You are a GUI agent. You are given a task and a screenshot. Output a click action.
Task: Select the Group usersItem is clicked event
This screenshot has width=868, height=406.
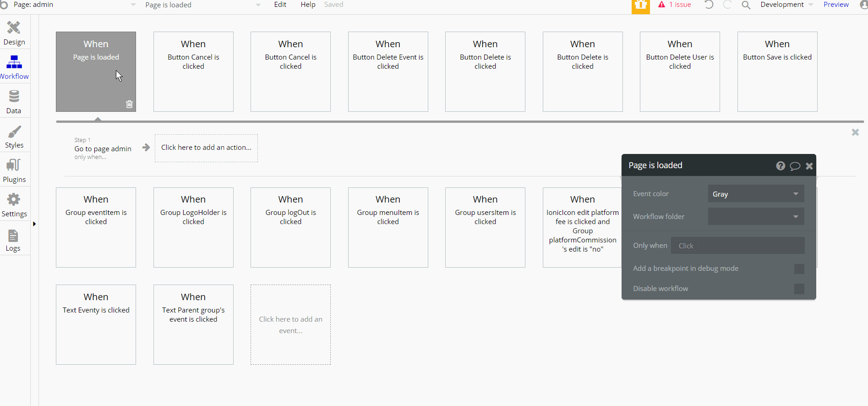485,227
